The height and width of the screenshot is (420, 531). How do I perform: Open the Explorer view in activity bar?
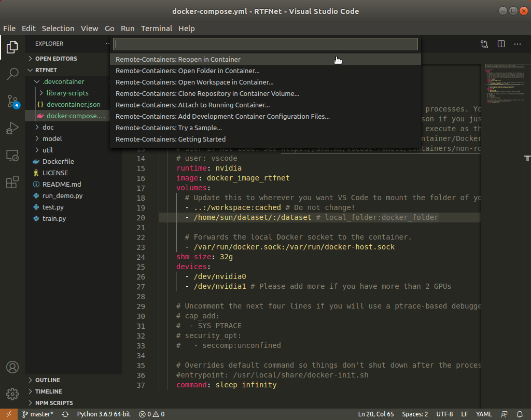pyautogui.click(x=12, y=47)
